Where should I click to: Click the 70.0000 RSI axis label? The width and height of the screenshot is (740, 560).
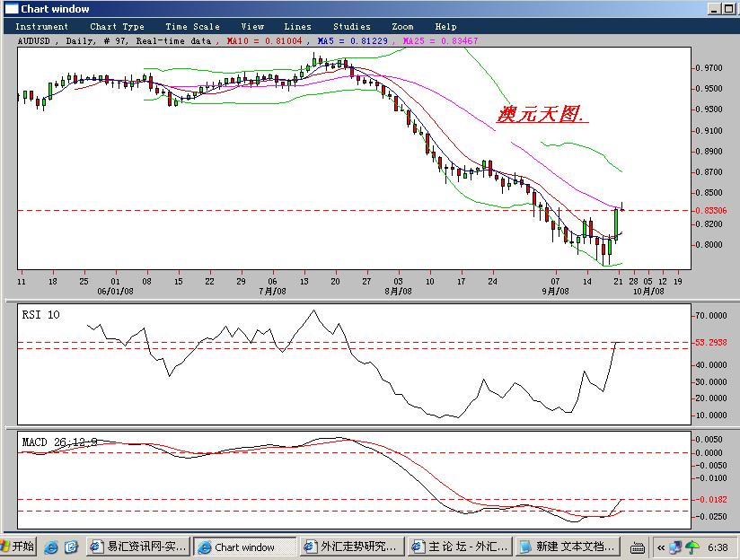point(710,316)
